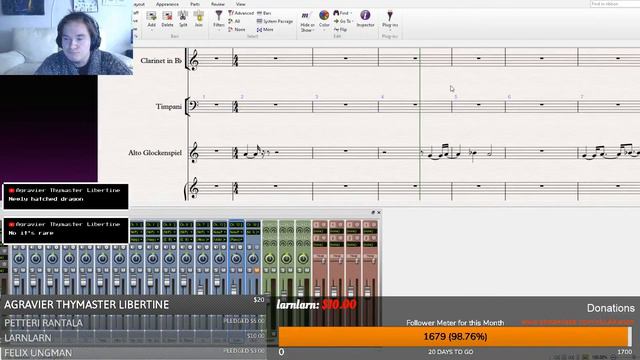The width and height of the screenshot is (640, 360).
Task: Click the streamer webcam thumbnail
Action: [66, 37]
